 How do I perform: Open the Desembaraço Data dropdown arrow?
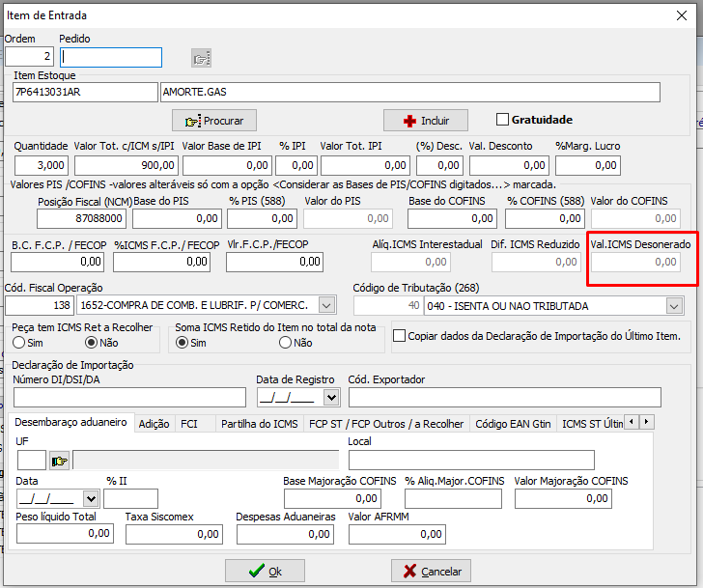pyautogui.click(x=91, y=498)
